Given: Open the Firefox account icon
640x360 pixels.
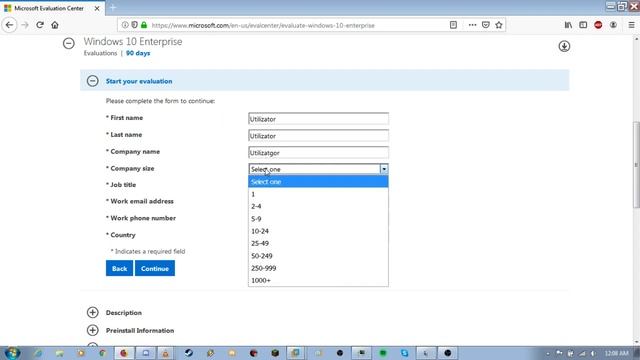Looking at the screenshot, I should tap(613, 25).
